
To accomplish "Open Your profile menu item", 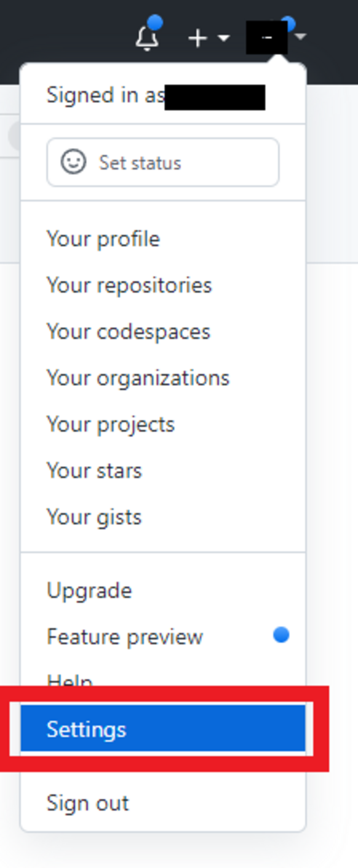I will pos(103,239).
